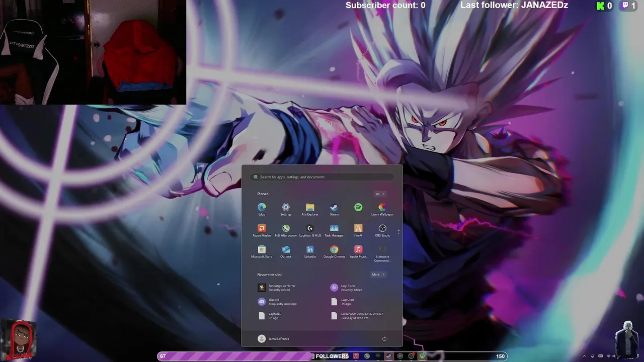
Task: Click the power button in Start menu
Action: coord(384,338)
